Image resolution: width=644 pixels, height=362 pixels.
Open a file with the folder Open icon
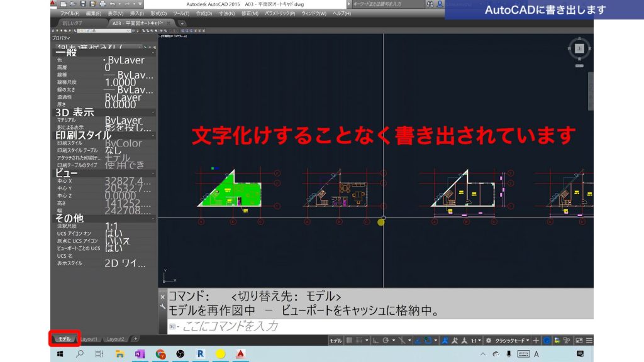tap(72, 3)
